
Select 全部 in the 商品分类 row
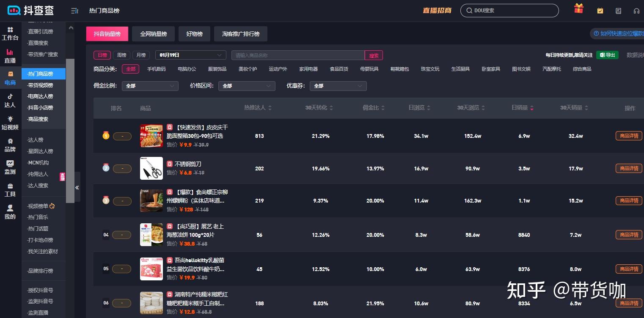pyautogui.click(x=131, y=69)
